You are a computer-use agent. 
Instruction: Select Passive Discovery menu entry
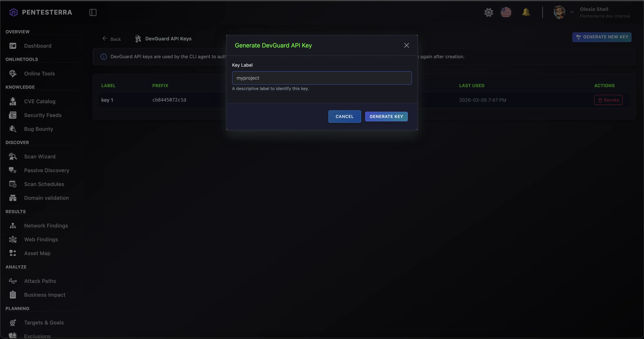(x=47, y=170)
